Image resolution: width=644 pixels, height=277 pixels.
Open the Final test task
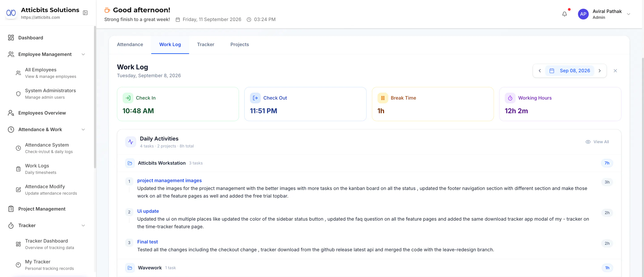point(147,242)
